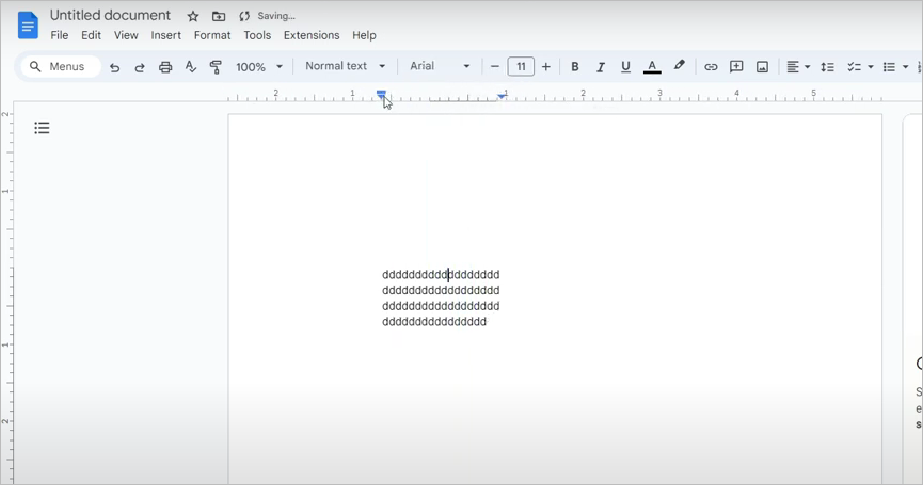
Task: Click the redo arrow icon
Action: click(x=140, y=67)
